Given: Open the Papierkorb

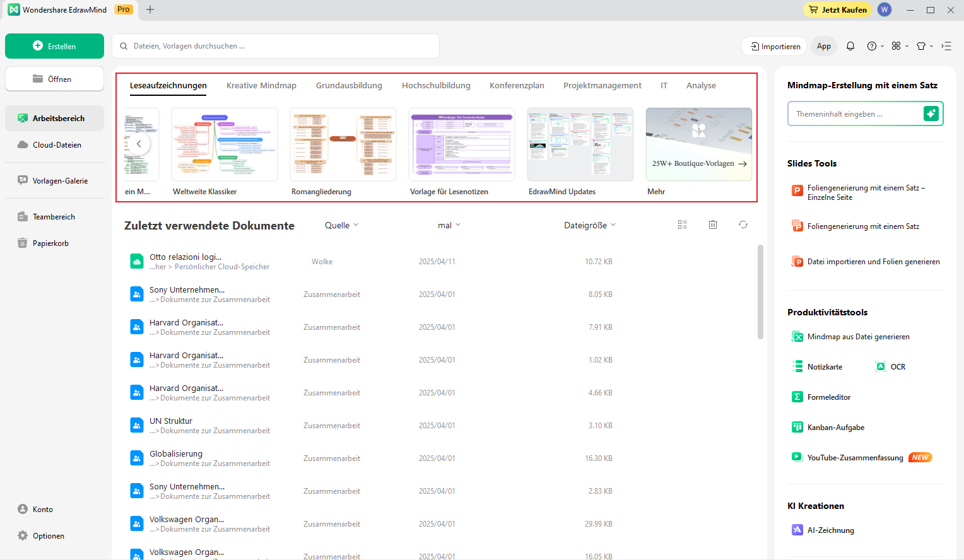Looking at the screenshot, I should tap(54, 243).
